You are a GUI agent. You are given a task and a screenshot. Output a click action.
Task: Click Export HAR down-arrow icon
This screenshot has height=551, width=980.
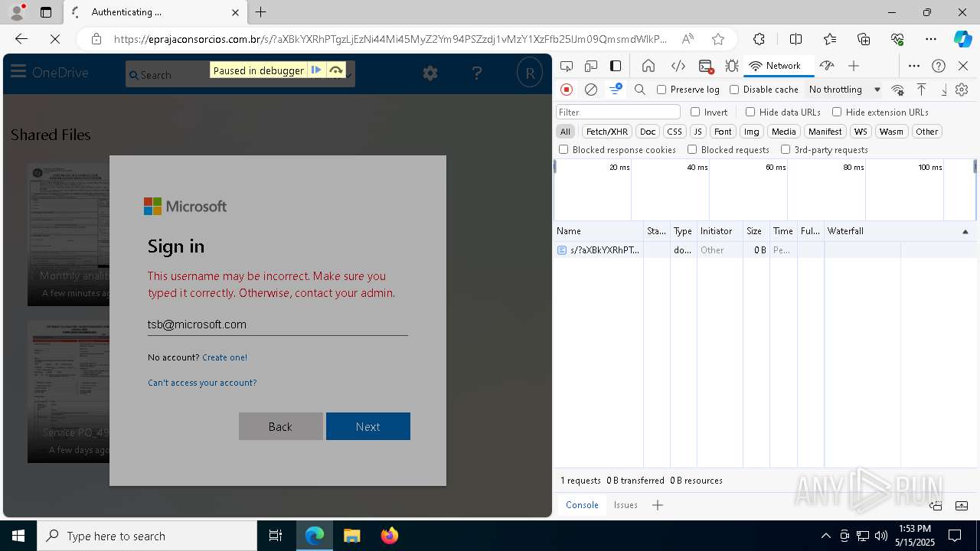click(944, 90)
